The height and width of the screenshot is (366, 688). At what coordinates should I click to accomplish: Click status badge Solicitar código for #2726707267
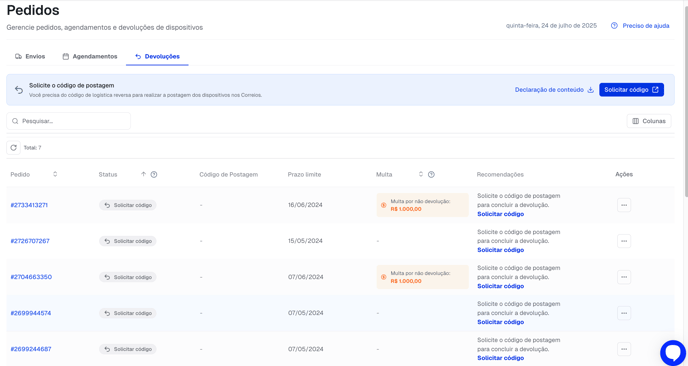click(128, 241)
